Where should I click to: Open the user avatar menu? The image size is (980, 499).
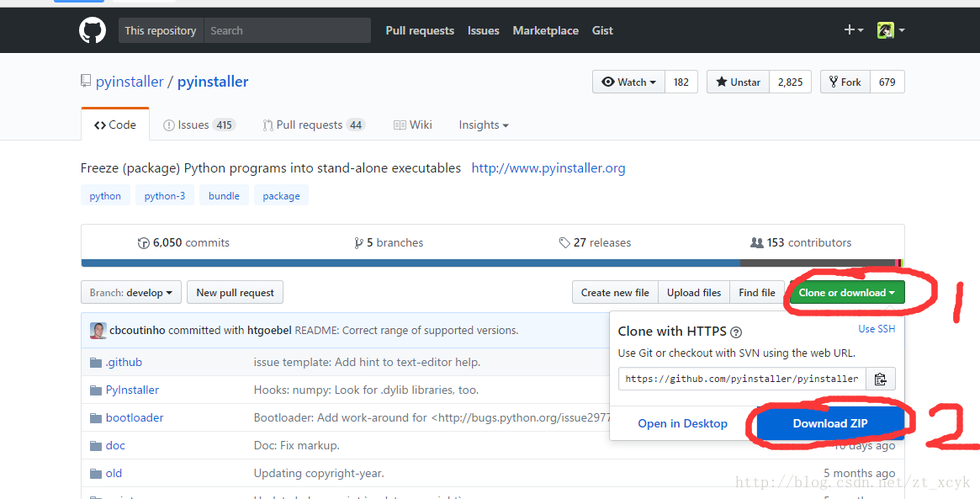(x=891, y=30)
